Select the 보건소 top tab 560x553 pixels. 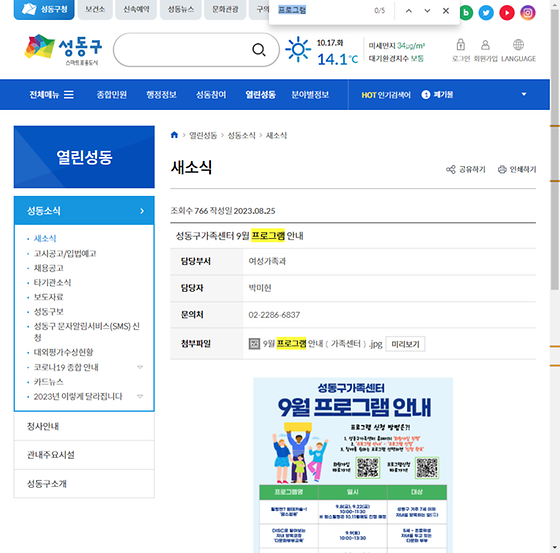[95, 9]
